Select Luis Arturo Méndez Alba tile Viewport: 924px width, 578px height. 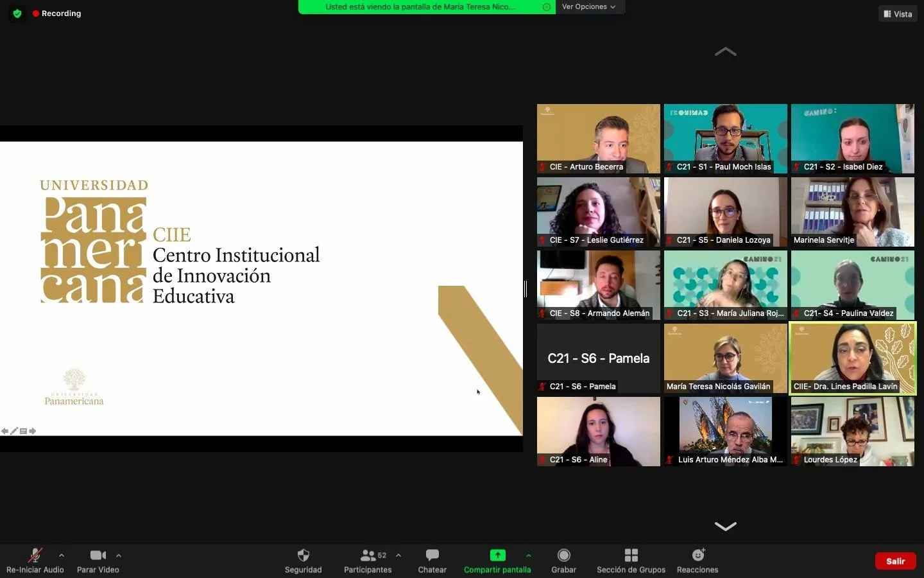point(726,432)
